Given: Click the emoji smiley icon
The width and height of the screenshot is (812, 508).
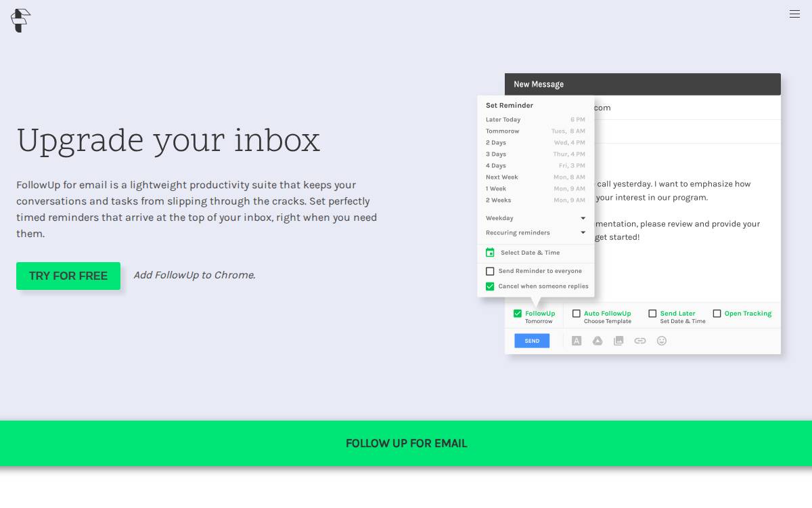Looking at the screenshot, I should pos(662,341).
